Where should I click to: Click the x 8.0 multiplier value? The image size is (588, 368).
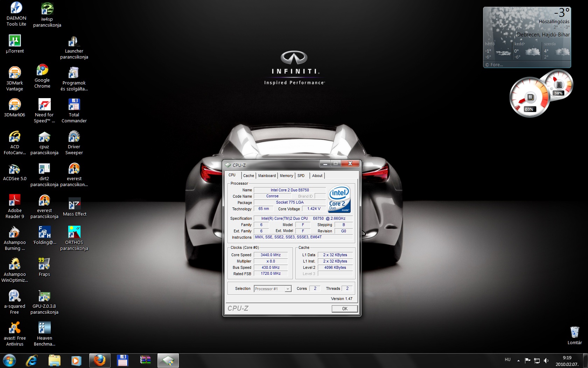pos(271,261)
